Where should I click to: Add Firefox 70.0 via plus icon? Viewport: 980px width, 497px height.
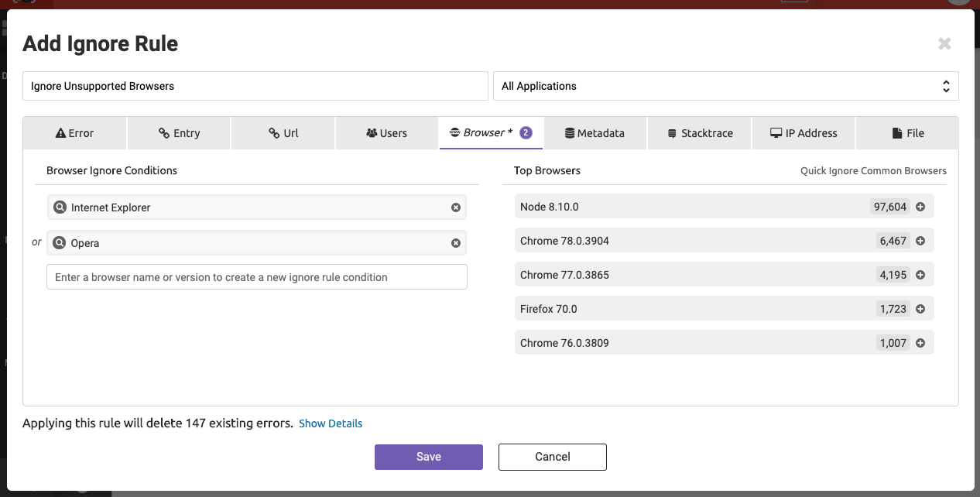tap(920, 309)
